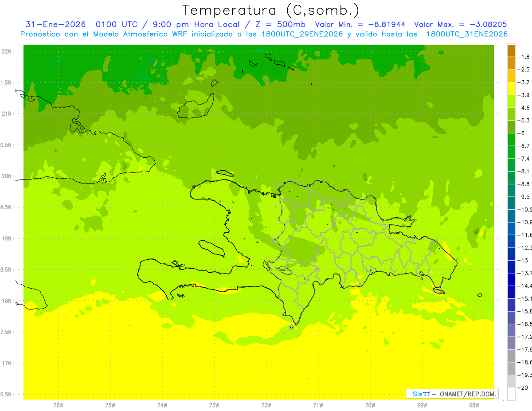
Task: Click the "-8.8" colorbar label
Action: tap(524, 184)
